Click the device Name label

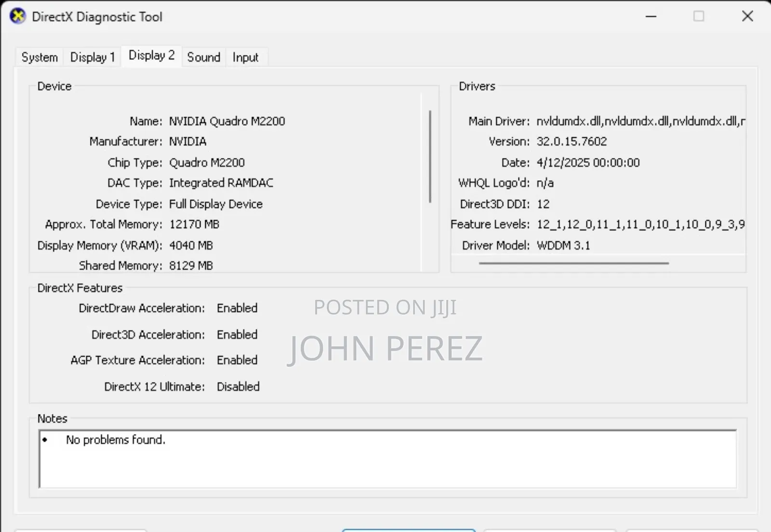pyautogui.click(x=146, y=121)
